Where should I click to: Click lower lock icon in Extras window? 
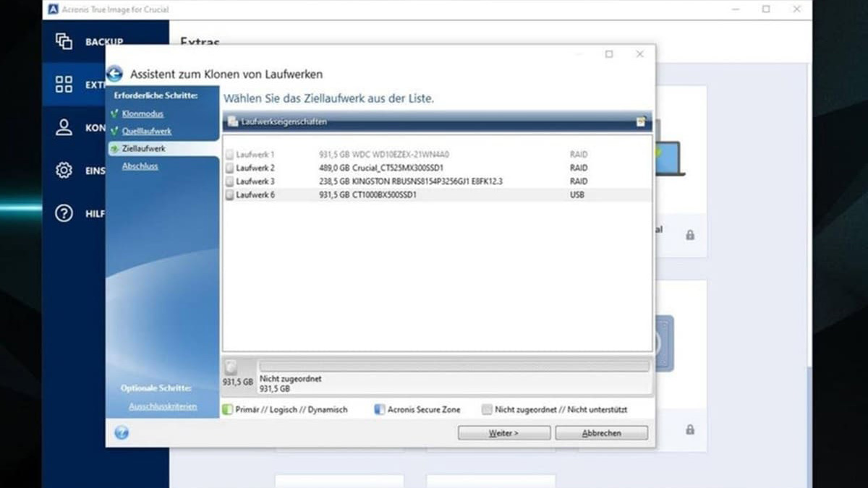coord(690,429)
